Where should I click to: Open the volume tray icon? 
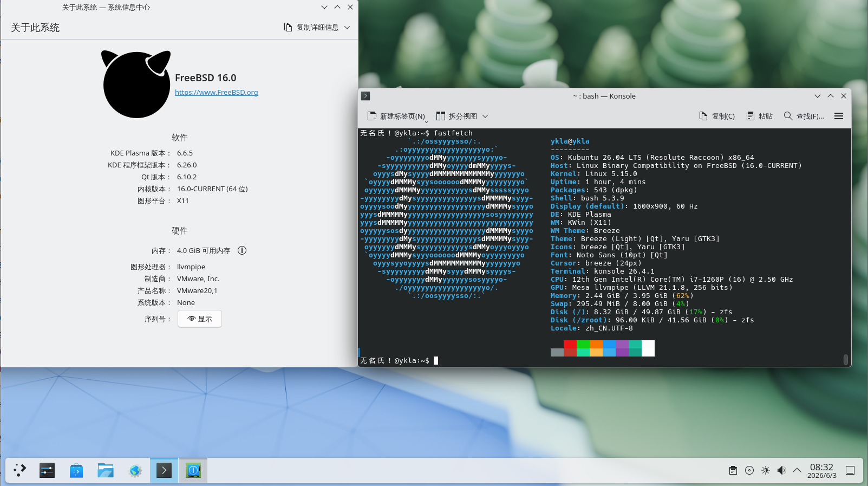pos(781,470)
